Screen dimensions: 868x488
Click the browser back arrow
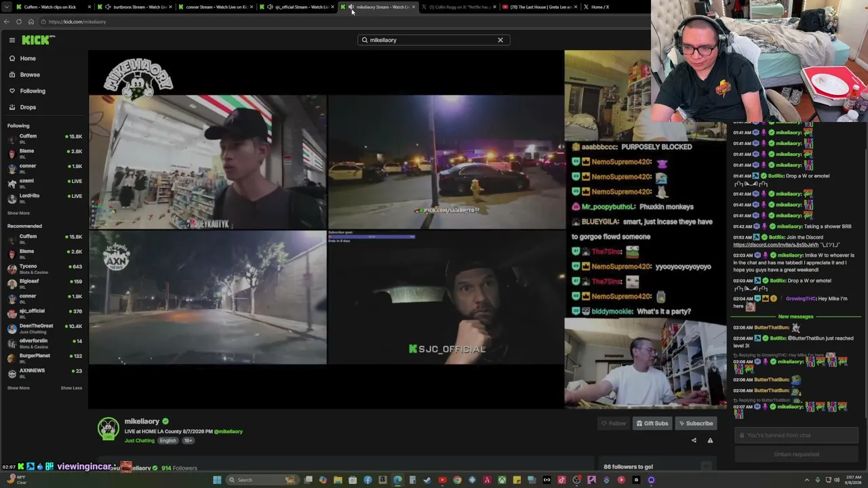click(x=7, y=22)
